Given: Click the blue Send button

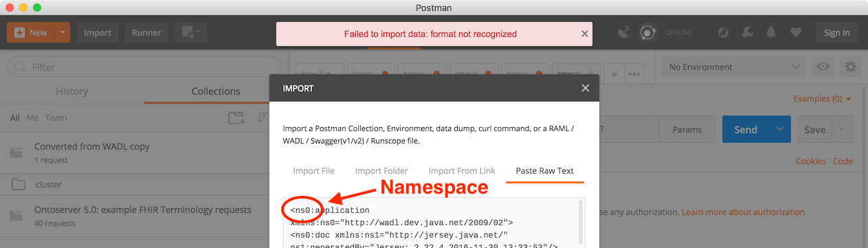Looking at the screenshot, I should point(746,129).
